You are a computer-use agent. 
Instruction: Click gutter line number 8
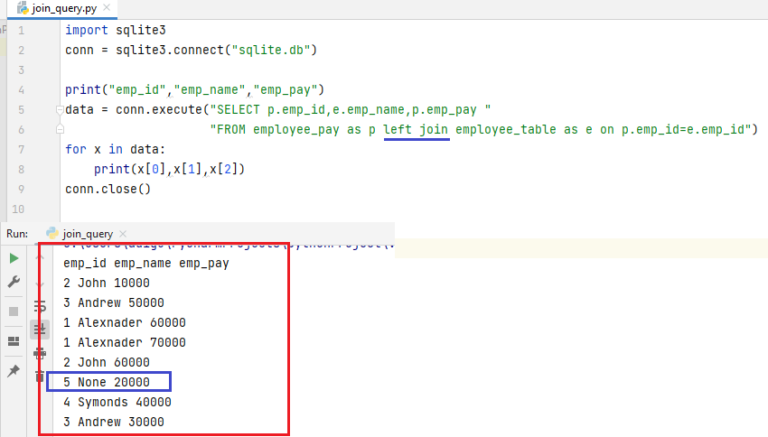pyautogui.click(x=21, y=169)
